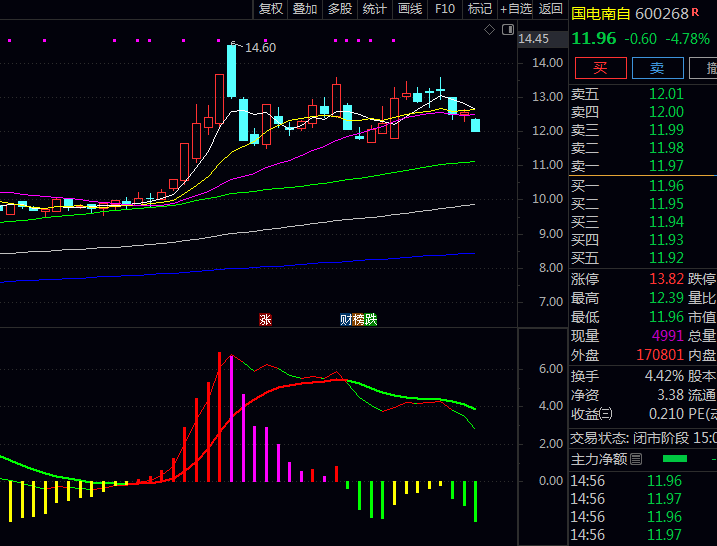Click the green 跌 marker on chart

tap(371, 319)
